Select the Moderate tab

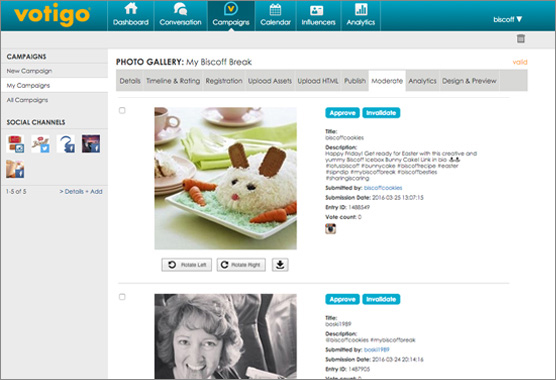coord(387,81)
